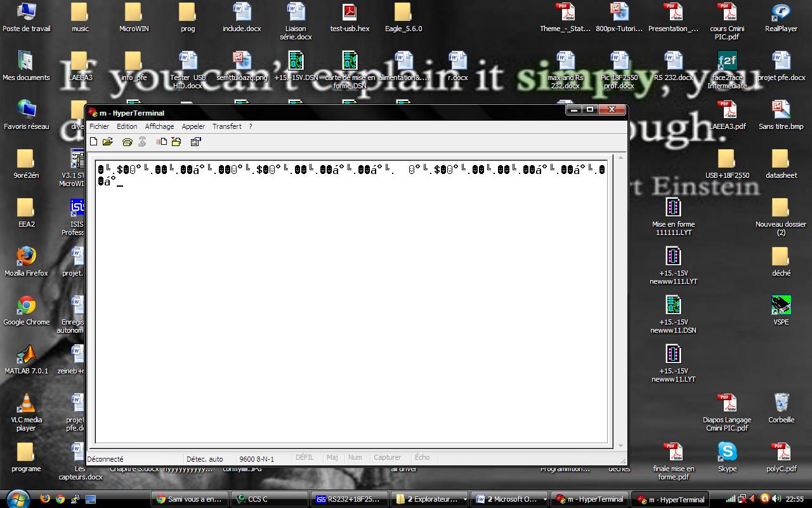The image size is (812, 508).
Task: Select the Sans titre.bmp file icon
Action: point(781,116)
